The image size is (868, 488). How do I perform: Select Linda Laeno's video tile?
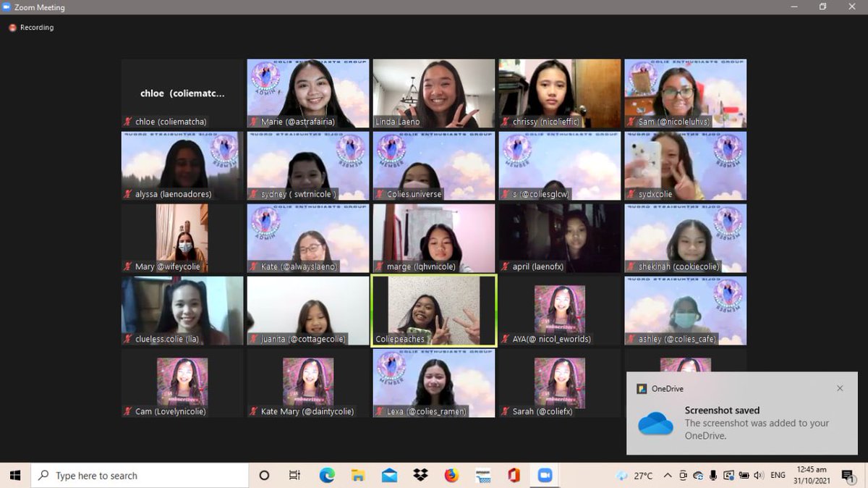click(x=434, y=93)
